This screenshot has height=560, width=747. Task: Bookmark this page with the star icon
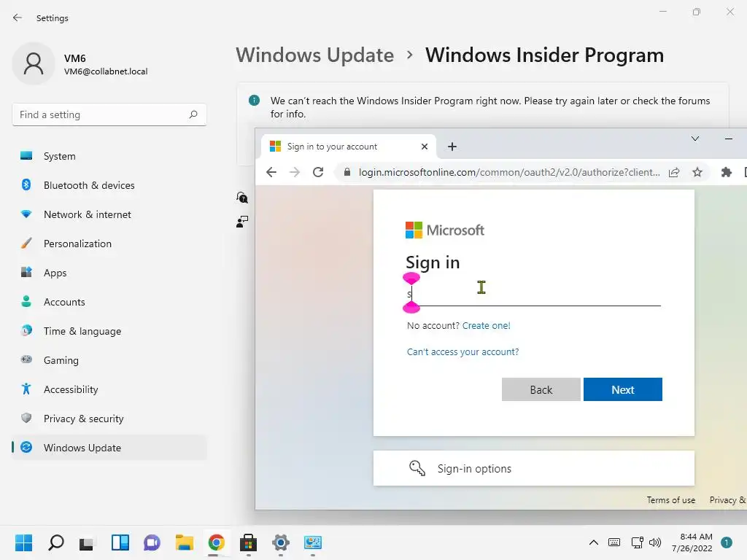[697, 172]
